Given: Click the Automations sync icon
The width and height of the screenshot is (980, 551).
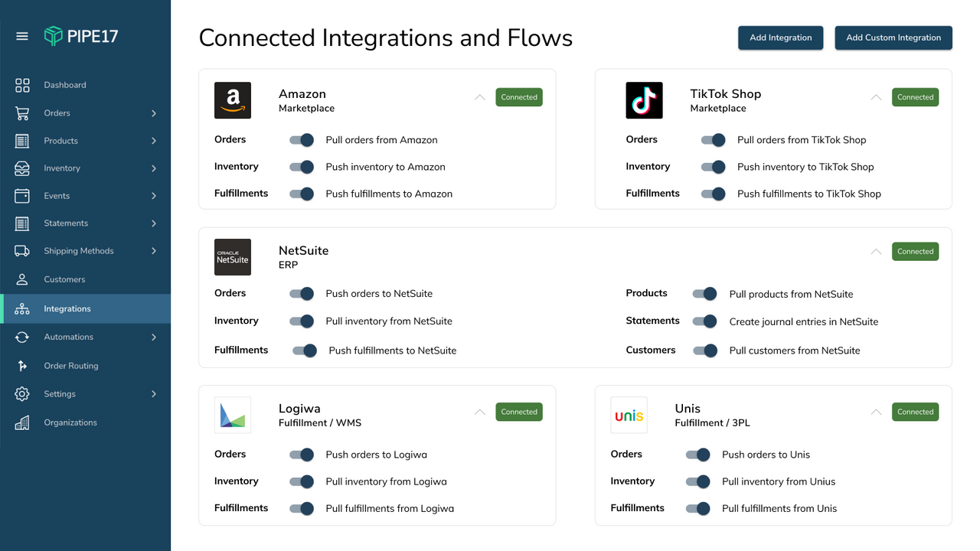Looking at the screenshot, I should [x=22, y=337].
